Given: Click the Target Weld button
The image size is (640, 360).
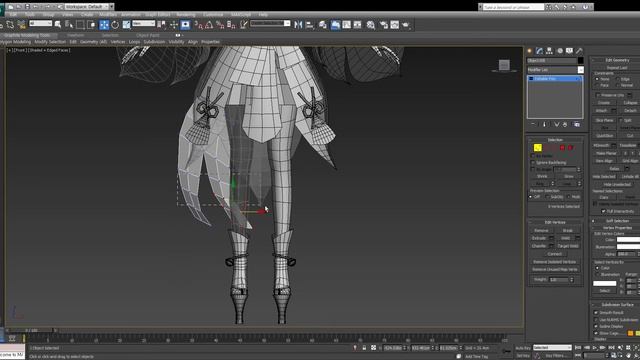Looking at the screenshot, I should coord(568,246).
